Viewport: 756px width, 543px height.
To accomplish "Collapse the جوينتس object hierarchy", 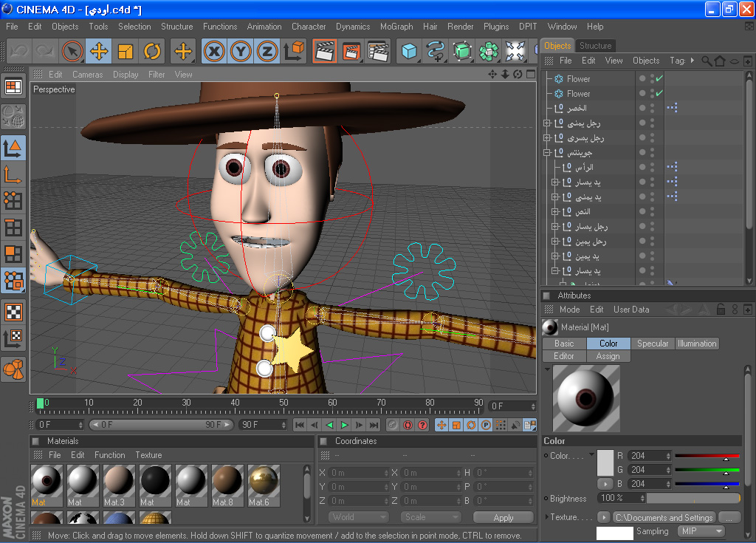I will [547, 152].
